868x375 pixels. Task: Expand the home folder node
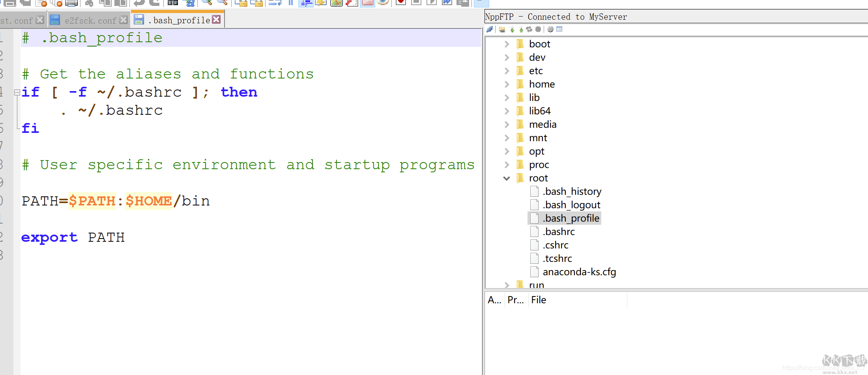(507, 84)
